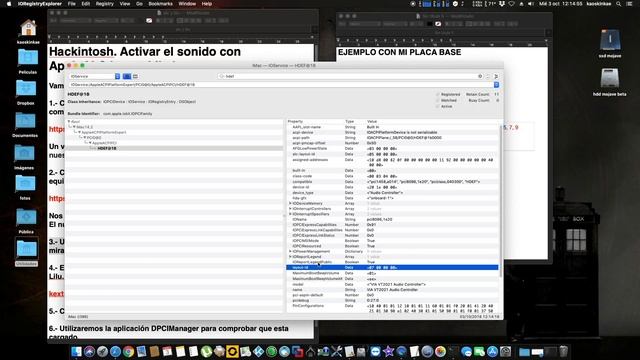Open the File menu
The width and height of the screenshot is (640, 360).
pos(72,4)
